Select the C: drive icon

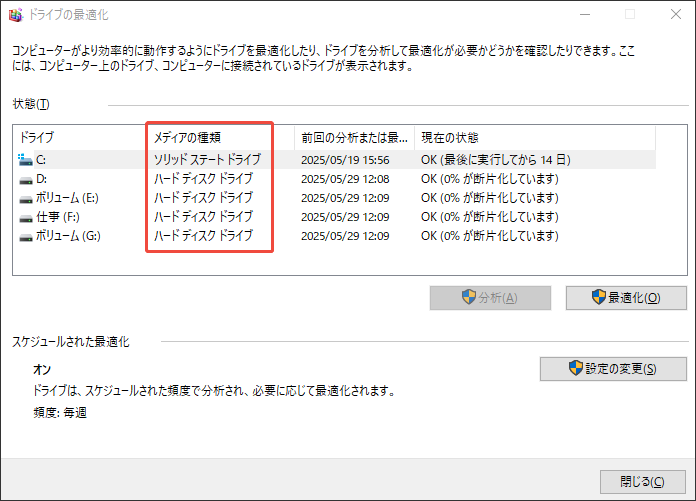click(x=25, y=160)
